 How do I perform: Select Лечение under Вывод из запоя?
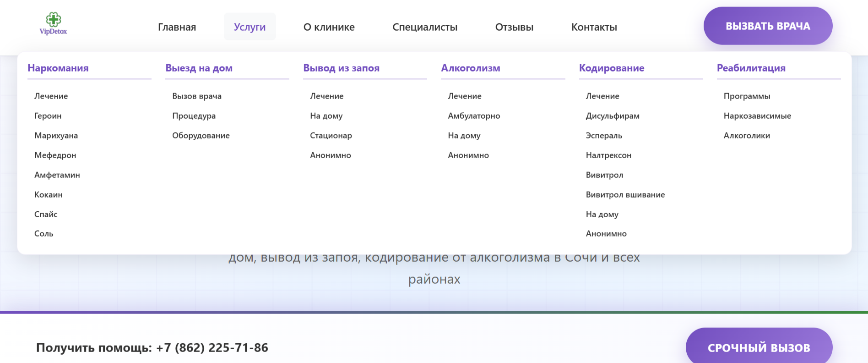click(327, 96)
